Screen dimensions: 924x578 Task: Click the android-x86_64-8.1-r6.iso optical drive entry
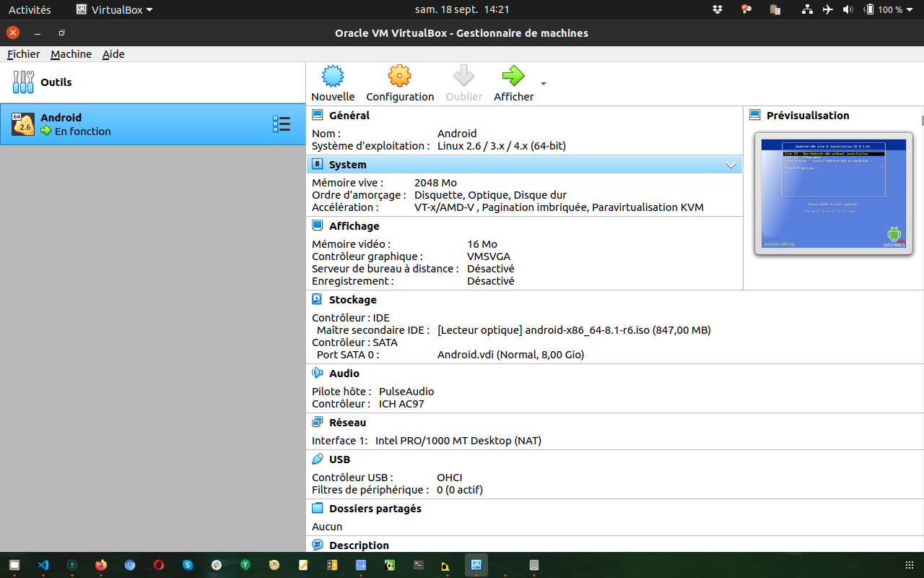[x=574, y=330]
